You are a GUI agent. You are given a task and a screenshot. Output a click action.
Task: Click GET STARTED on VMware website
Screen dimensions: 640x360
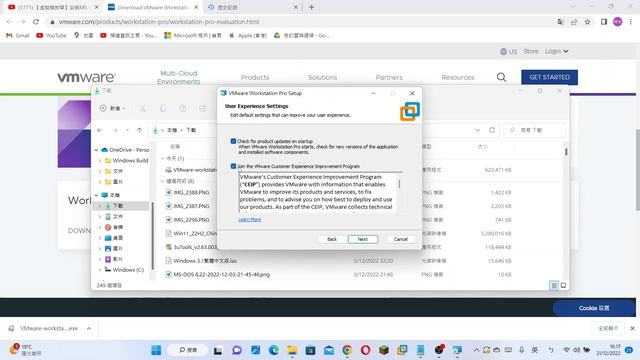549,77
